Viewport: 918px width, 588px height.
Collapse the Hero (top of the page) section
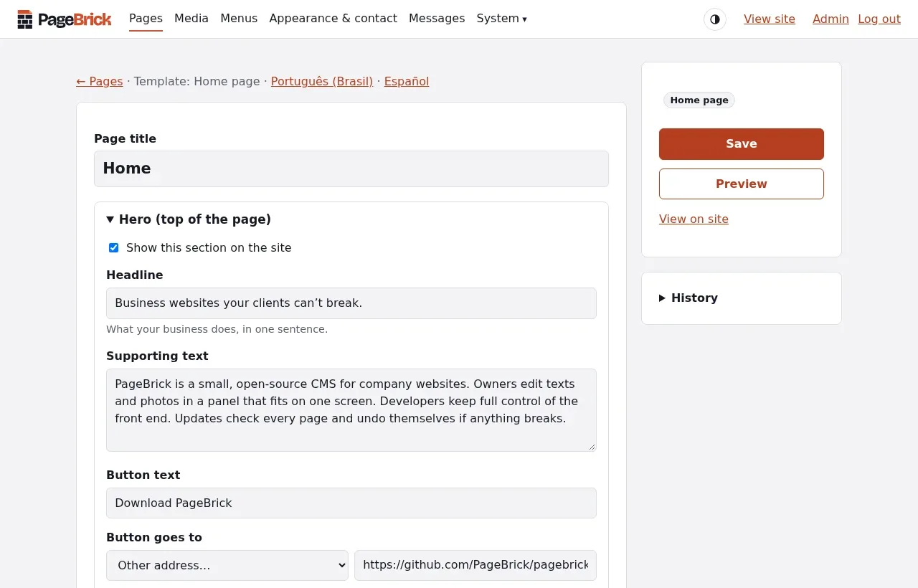(189, 219)
